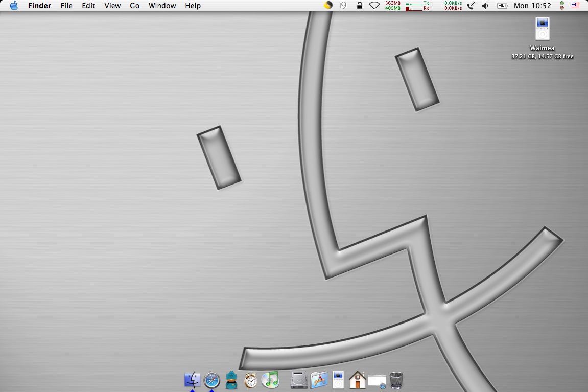Open the Home folder in Dock
The width and height of the screenshot is (588, 392).
(357, 380)
